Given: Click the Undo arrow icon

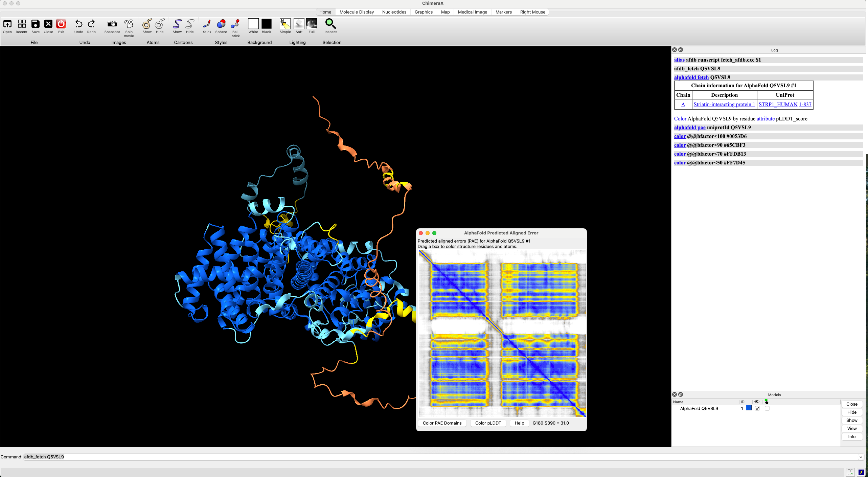Looking at the screenshot, I should [78, 24].
